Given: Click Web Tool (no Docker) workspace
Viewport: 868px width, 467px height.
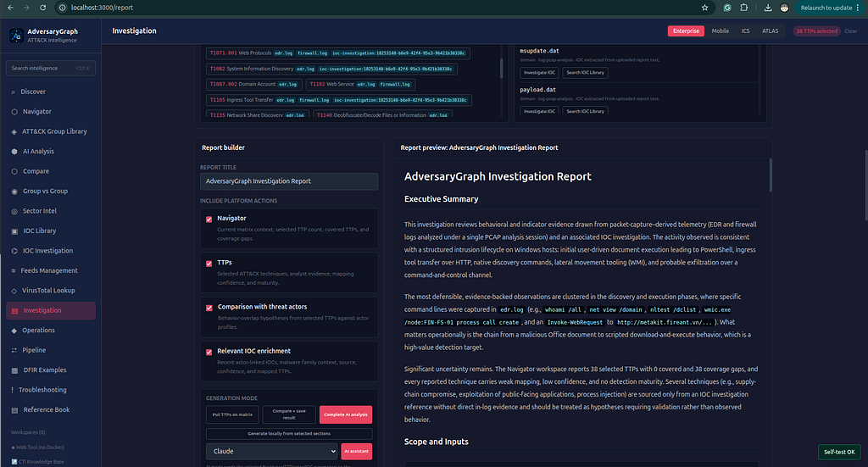Looking at the screenshot, I should (x=37, y=447).
